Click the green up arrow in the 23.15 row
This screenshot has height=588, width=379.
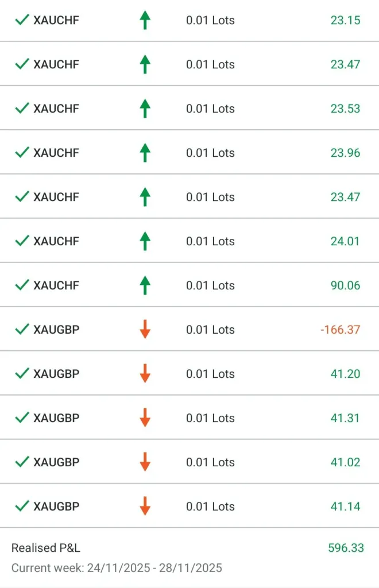pyautogui.click(x=145, y=21)
